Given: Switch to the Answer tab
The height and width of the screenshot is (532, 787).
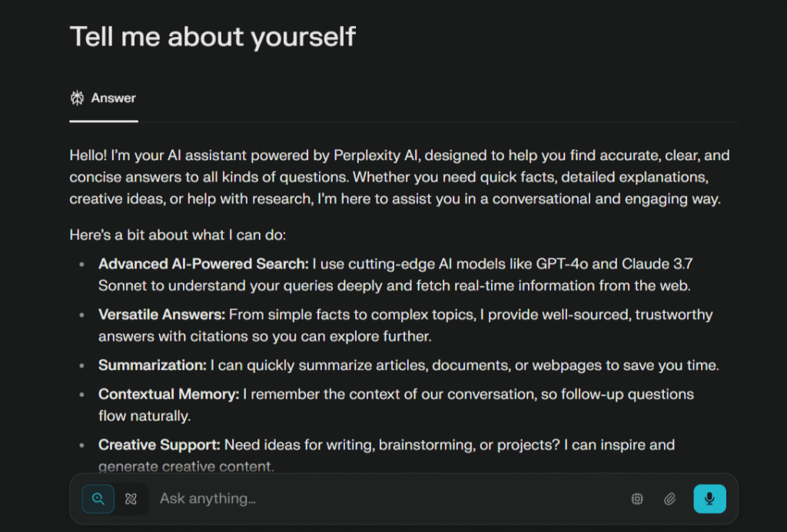Looking at the screenshot, I should coord(104,98).
